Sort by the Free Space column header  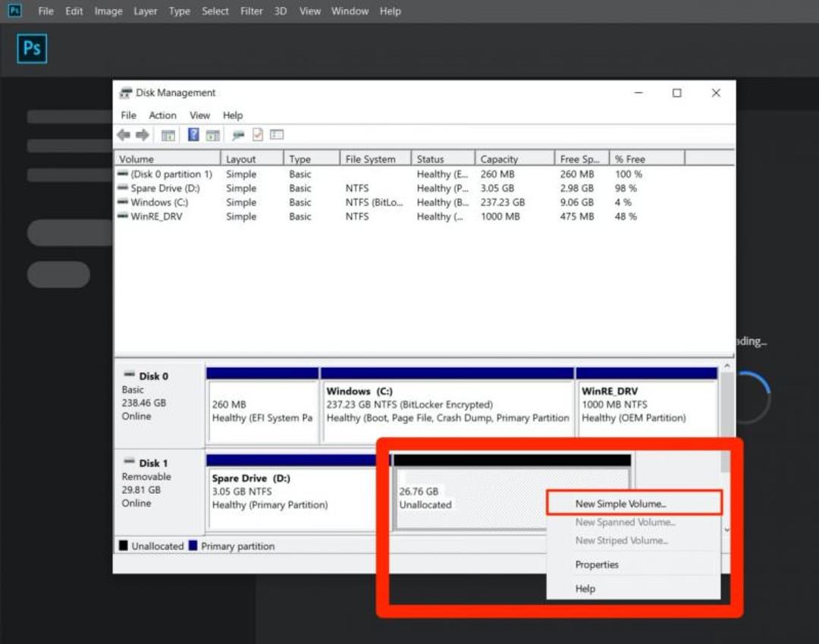pos(582,159)
